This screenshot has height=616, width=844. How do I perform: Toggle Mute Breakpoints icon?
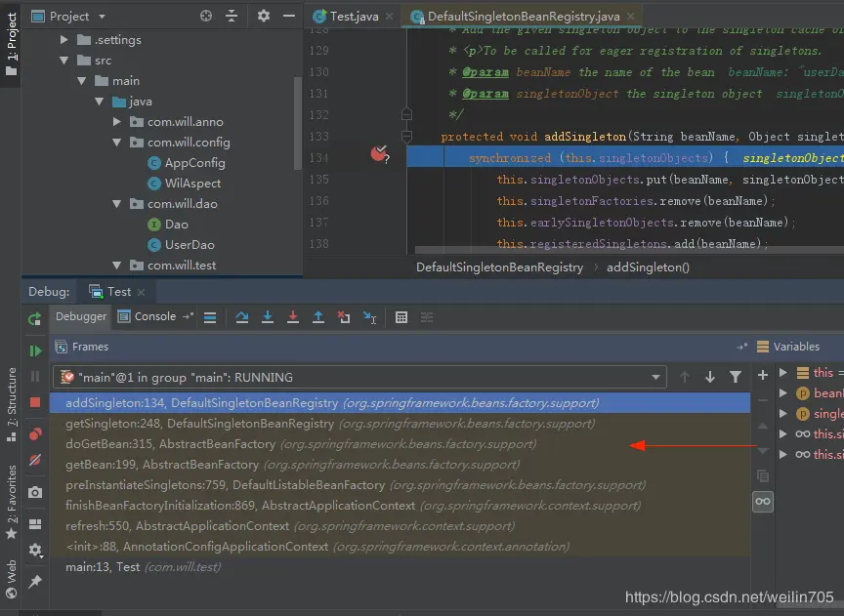coord(35,460)
